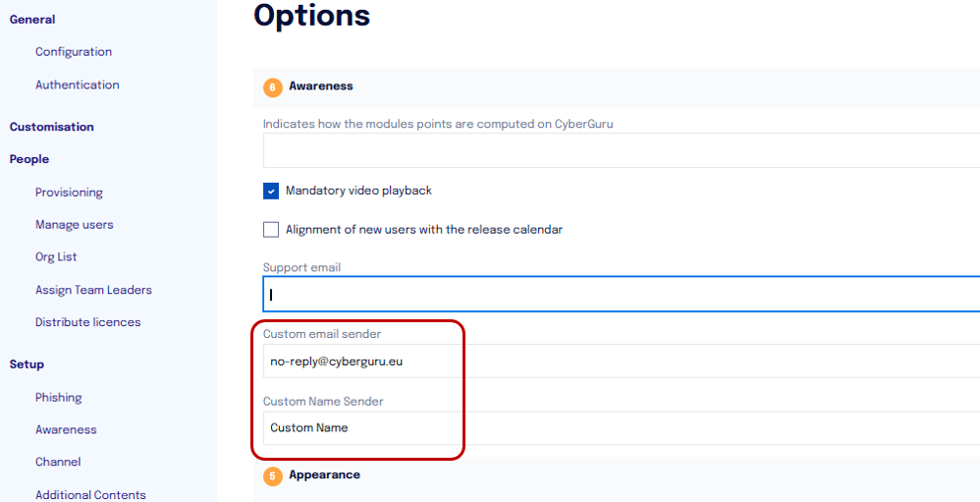Open Configuration in the sidebar

tap(74, 52)
